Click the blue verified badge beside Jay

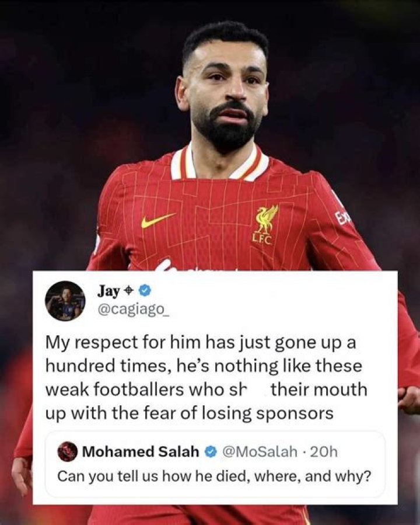(145, 291)
